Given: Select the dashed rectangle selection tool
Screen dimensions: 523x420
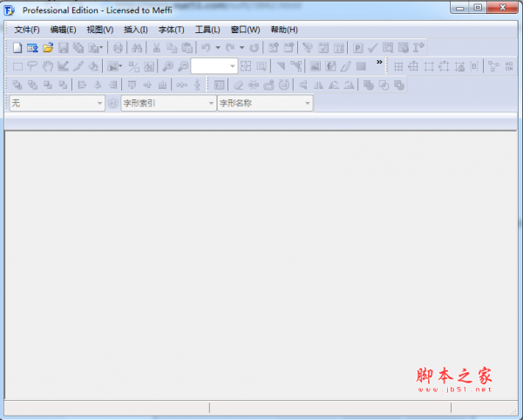Looking at the screenshot, I should pyautogui.click(x=17, y=66).
